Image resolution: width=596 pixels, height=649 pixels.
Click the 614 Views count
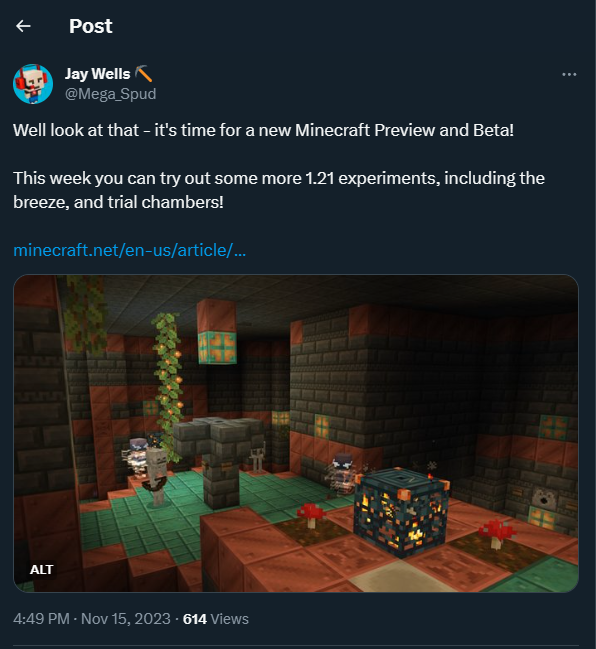[x=216, y=619]
